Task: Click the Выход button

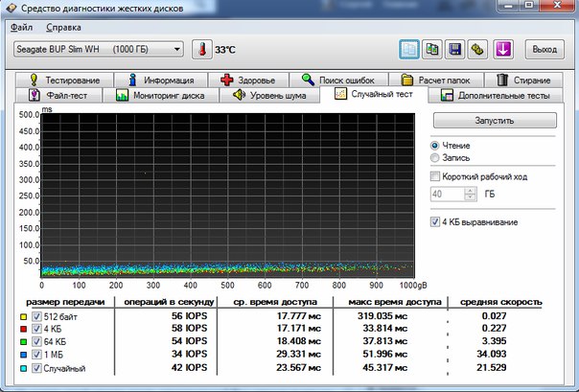Action: 544,49
